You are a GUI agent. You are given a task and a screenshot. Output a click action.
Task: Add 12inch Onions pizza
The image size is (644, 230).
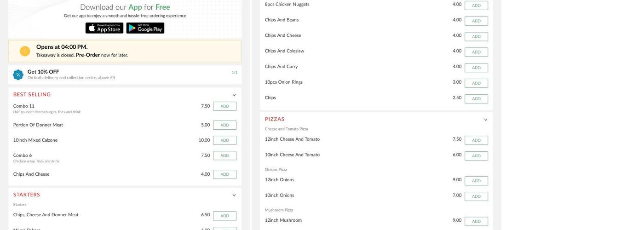tap(476, 181)
